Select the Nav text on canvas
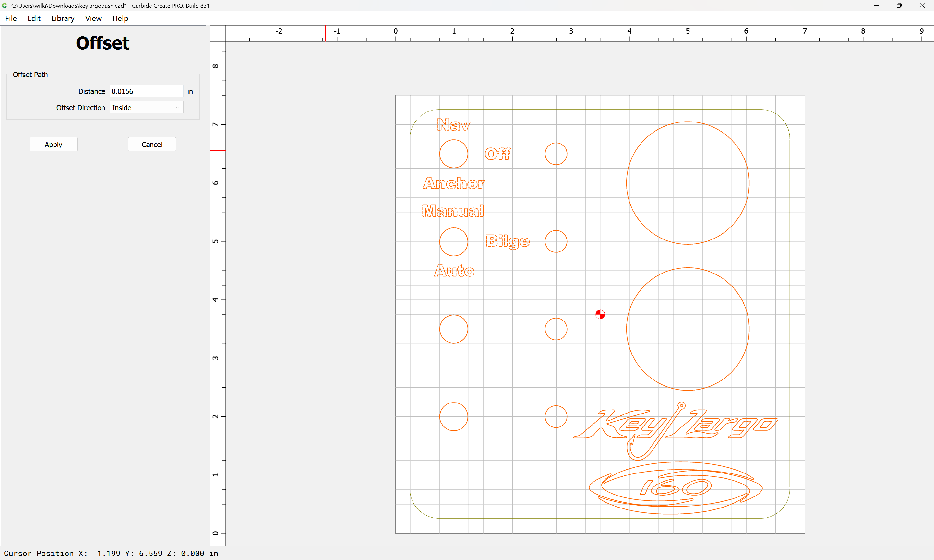This screenshot has height=560, width=934. 453,125
